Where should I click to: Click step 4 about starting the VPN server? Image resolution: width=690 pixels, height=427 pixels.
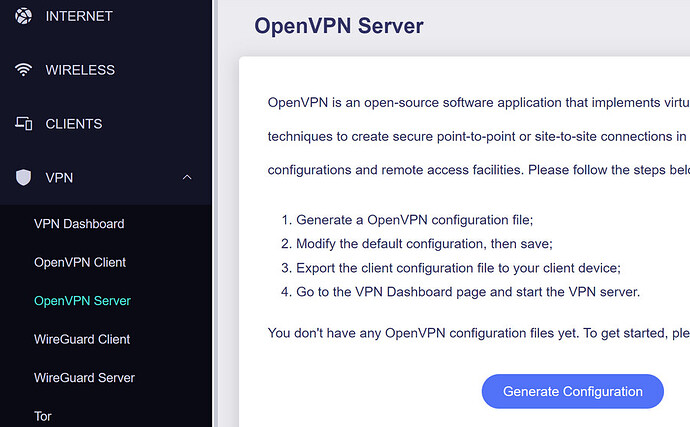[467, 292]
